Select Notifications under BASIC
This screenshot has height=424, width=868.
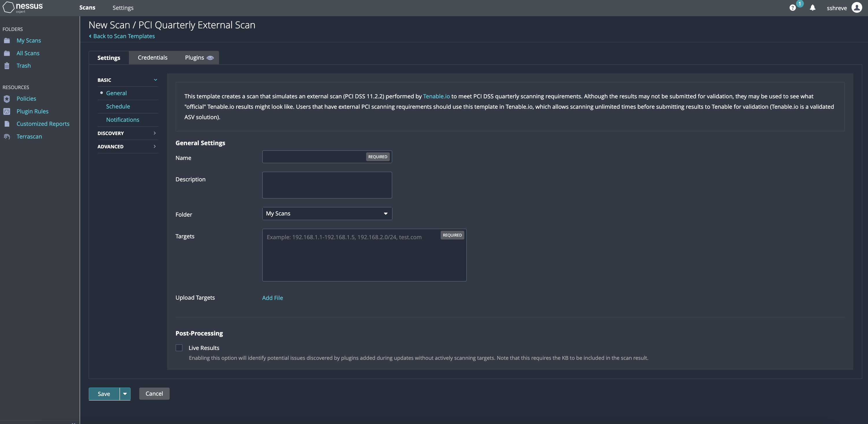click(x=123, y=120)
